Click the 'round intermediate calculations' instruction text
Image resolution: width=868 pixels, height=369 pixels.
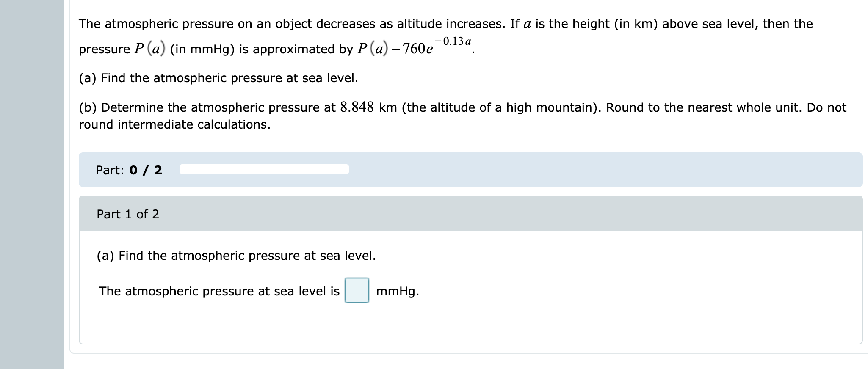[x=174, y=124]
